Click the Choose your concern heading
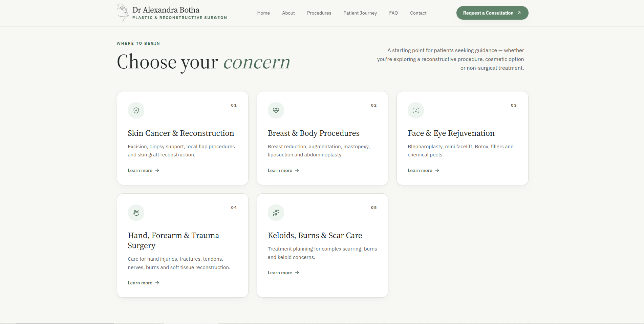The width and height of the screenshot is (644, 324). pos(203,62)
